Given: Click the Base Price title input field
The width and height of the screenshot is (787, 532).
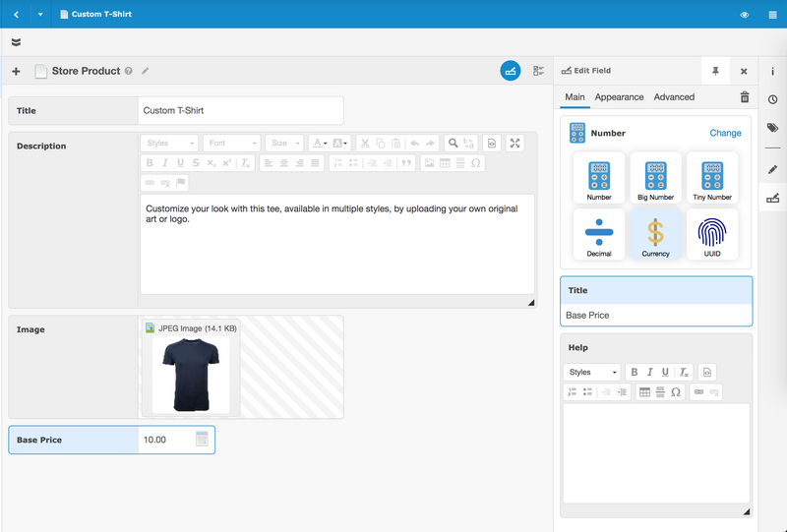Looking at the screenshot, I should click(656, 315).
